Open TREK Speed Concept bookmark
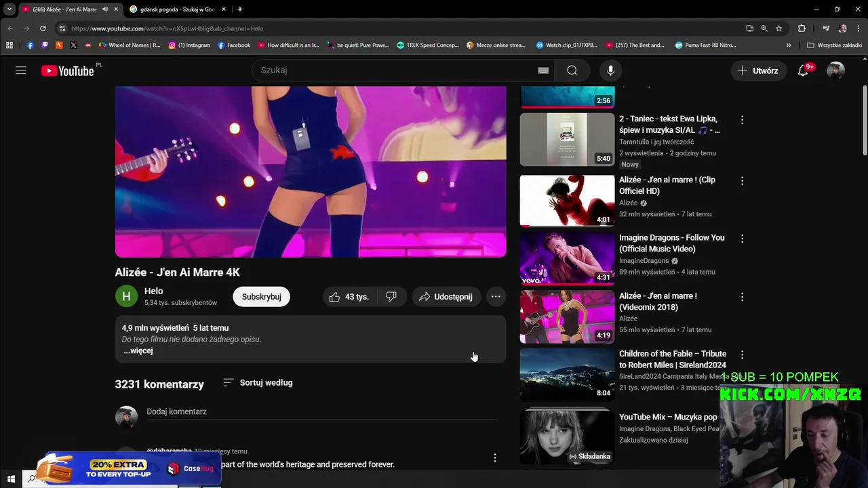 point(428,45)
